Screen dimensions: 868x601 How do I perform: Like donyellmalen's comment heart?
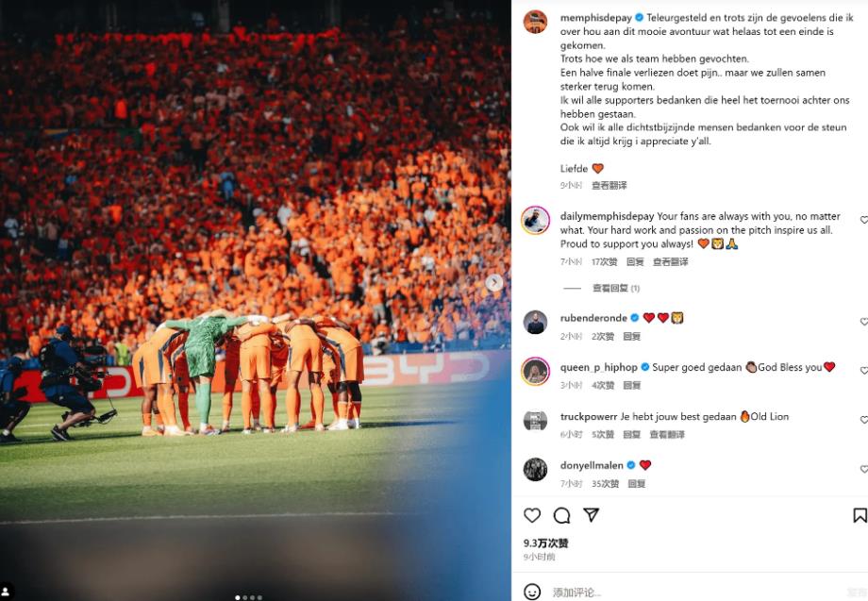coord(863,469)
